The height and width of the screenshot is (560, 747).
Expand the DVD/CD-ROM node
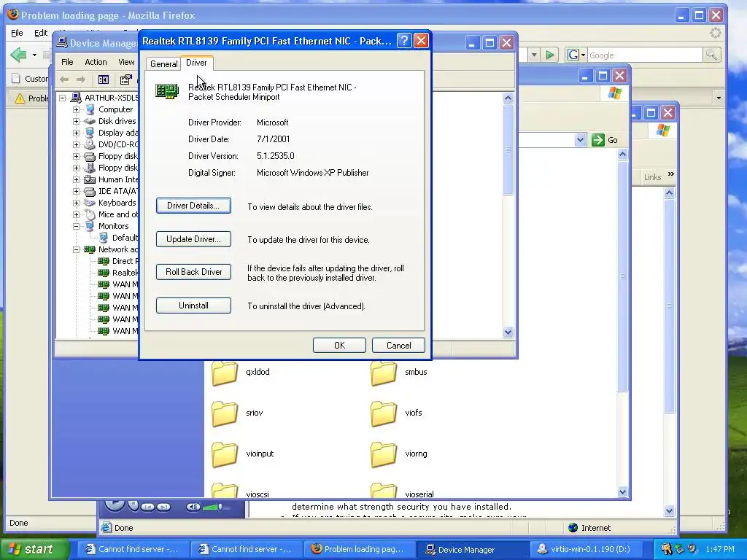(x=76, y=144)
